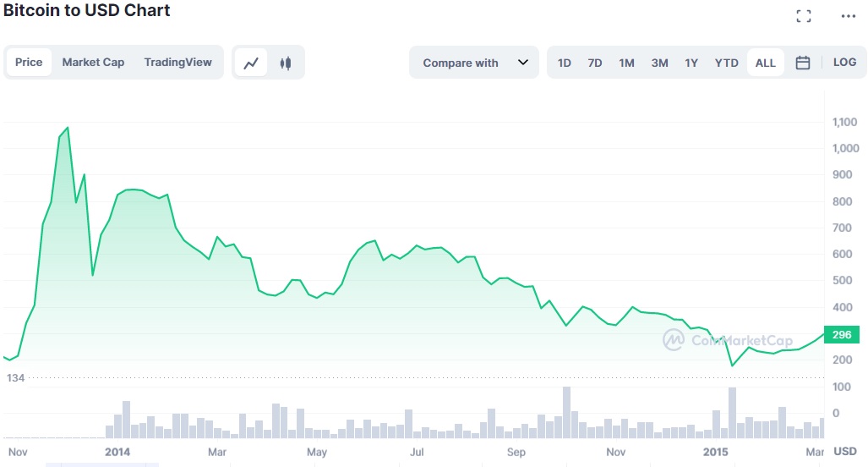Switch to line chart view icon
The width and height of the screenshot is (868, 467).
click(251, 63)
